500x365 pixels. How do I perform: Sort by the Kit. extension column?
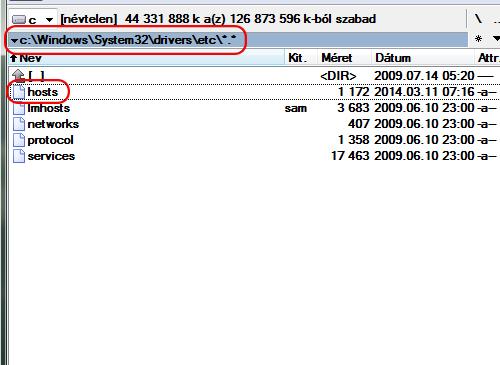[301, 58]
